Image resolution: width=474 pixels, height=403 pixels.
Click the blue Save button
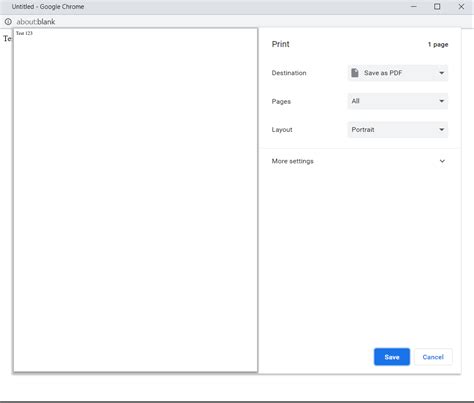pyautogui.click(x=392, y=357)
